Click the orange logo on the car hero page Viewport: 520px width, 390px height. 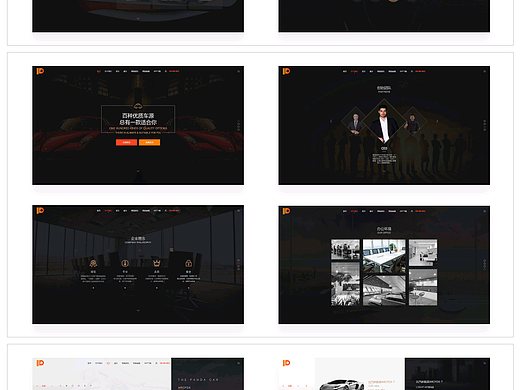(40, 71)
